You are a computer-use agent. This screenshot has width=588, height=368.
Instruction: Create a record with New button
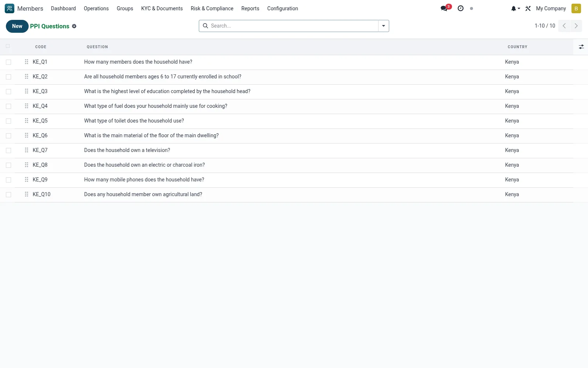[x=17, y=26]
